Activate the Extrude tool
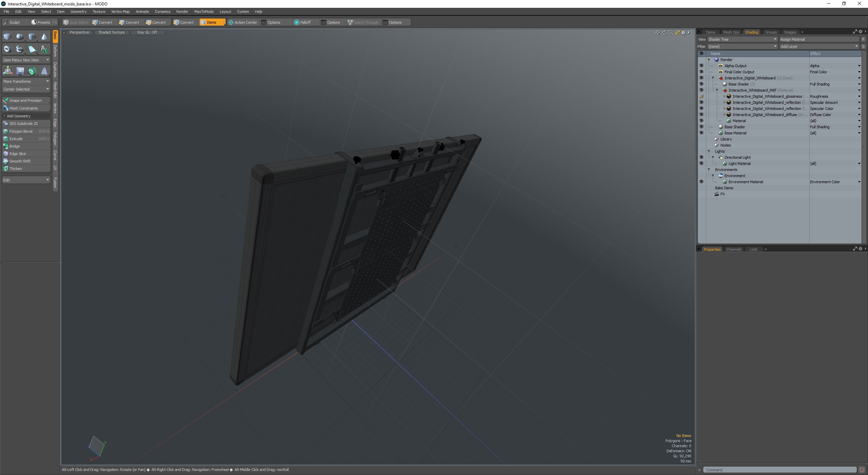The image size is (868, 475). point(26,139)
